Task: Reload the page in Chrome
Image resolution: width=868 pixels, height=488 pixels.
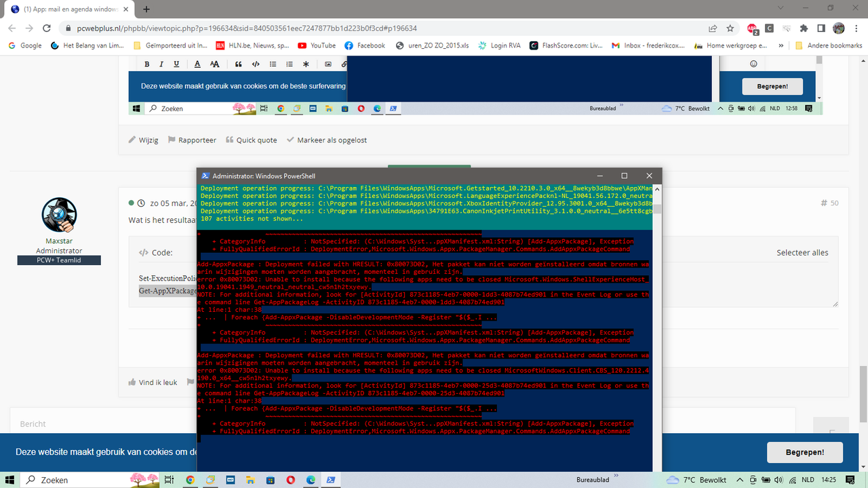Action: pyautogui.click(x=46, y=28)
